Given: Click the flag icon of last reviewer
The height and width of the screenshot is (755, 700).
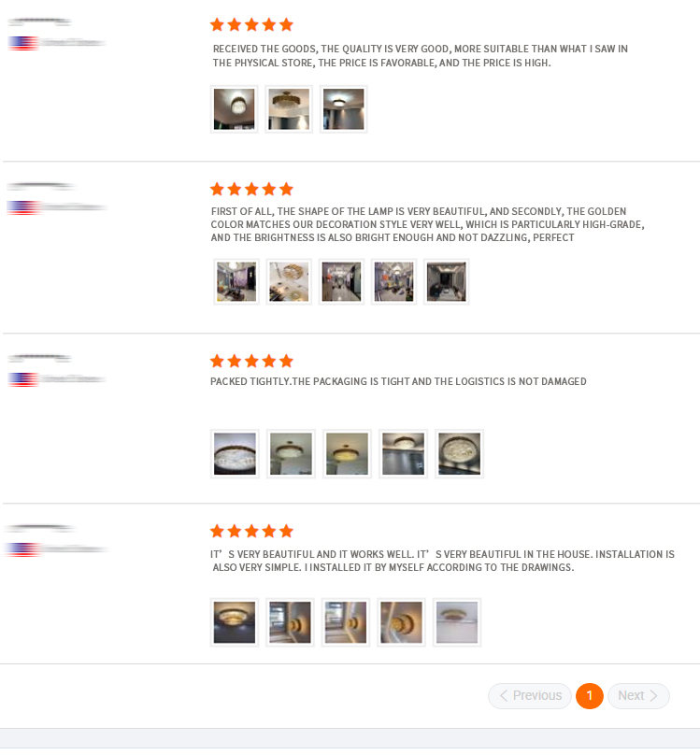Looking at the screenshot, I should 22,549.
